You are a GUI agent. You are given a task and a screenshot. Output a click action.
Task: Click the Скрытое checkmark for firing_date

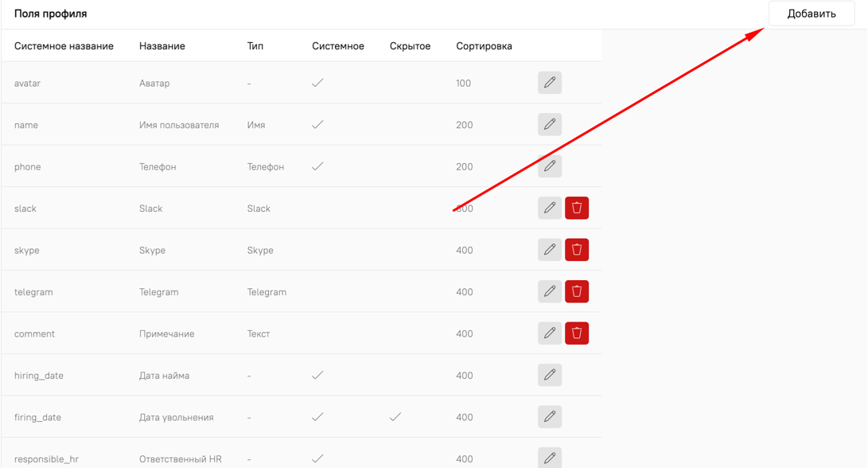tap(395, 417)
